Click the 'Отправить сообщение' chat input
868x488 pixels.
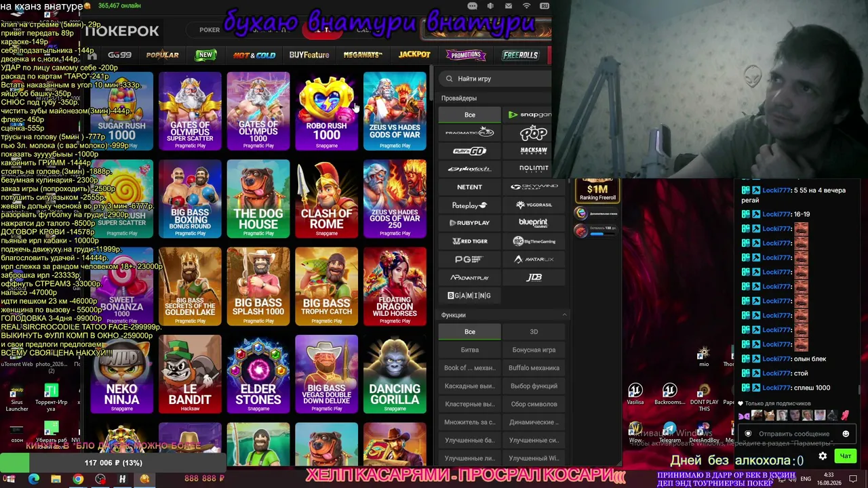point(794,434)
